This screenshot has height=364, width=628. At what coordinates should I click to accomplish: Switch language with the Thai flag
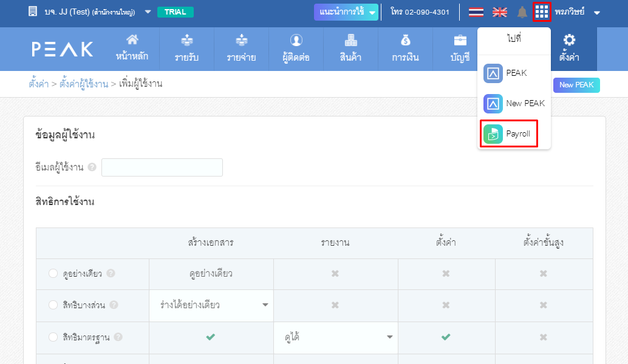click(476, 12)
